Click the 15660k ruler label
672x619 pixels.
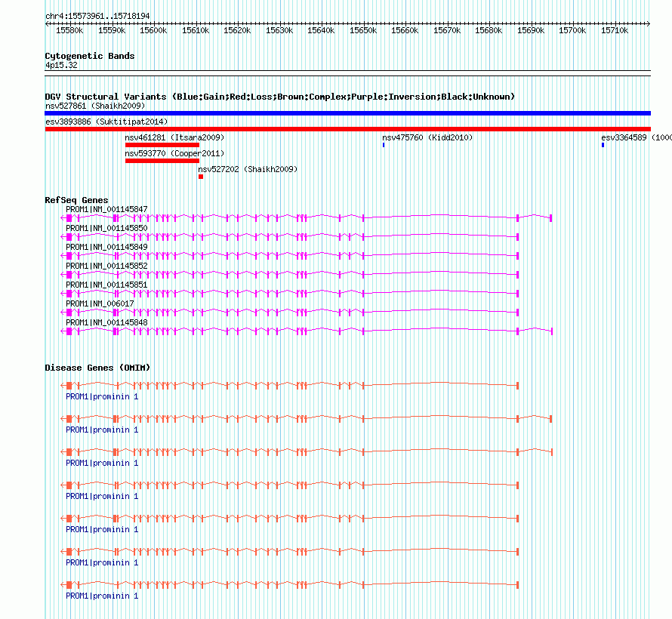[x=405, y=30]
